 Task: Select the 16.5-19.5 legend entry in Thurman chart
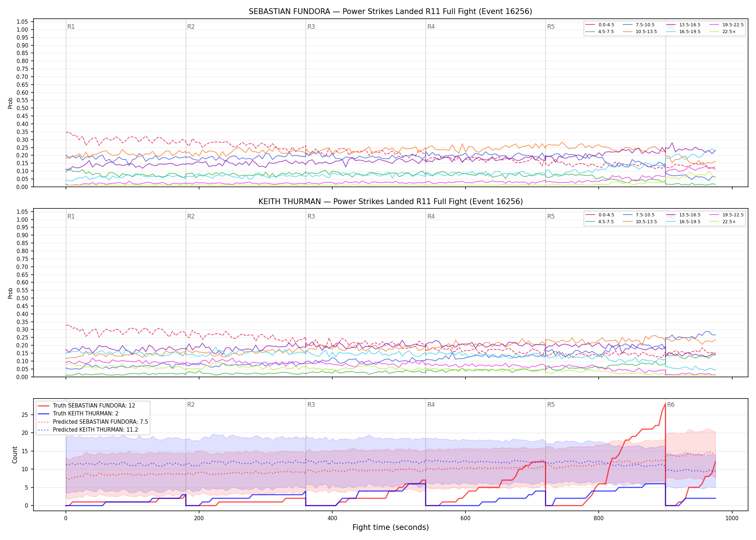[683, 222]
